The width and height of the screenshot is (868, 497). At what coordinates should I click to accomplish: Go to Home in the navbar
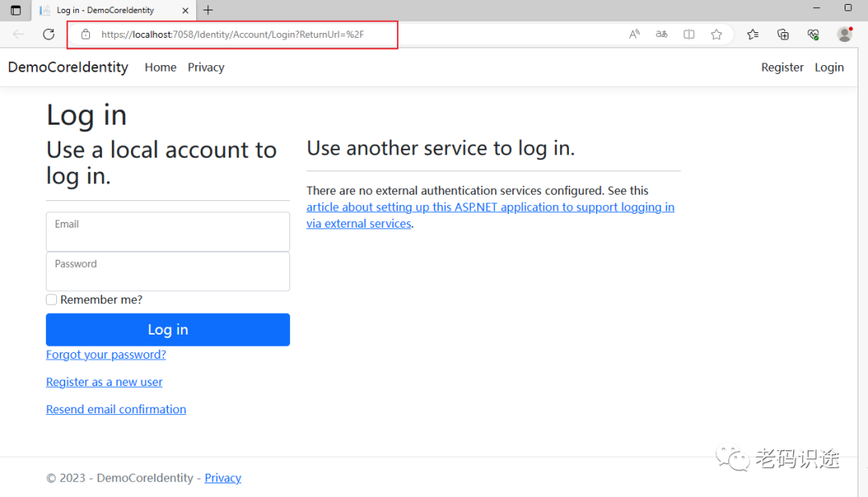coord(160,68)
